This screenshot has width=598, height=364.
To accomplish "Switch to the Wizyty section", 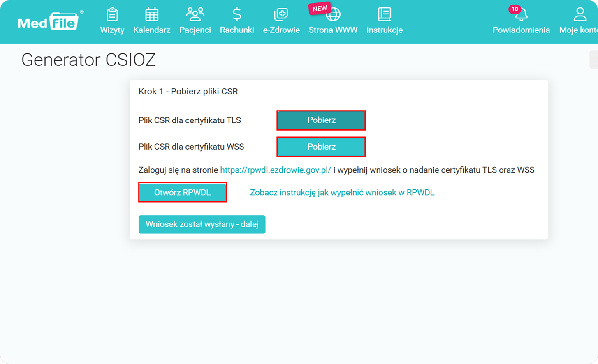I will (112, 30).
